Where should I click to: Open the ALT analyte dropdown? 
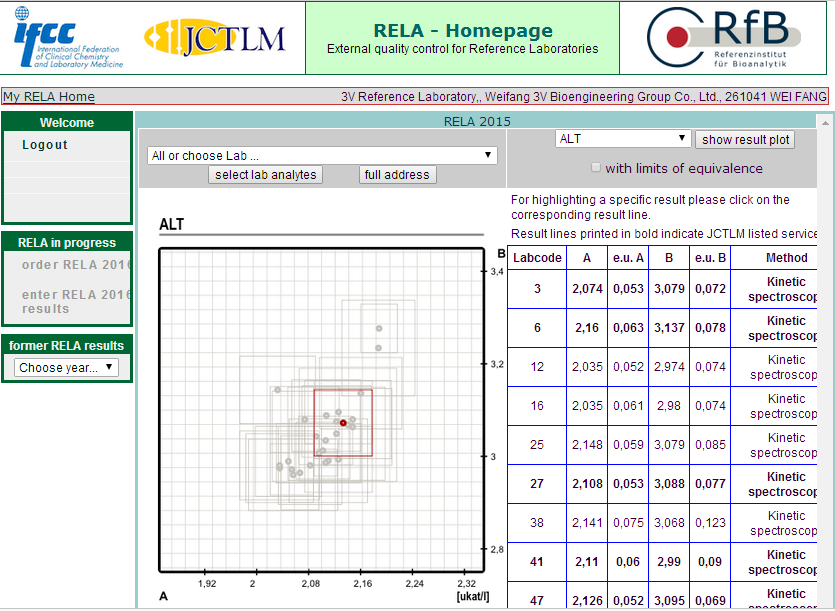pos(623,139)
